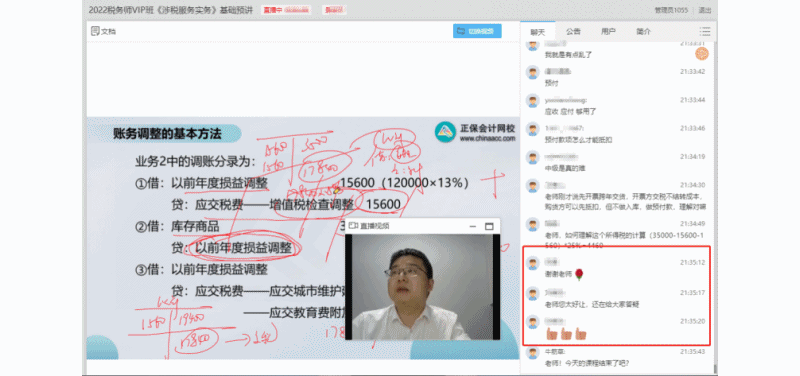Click the chat message 预付款项怎么才能抵扣

[579, 139]
